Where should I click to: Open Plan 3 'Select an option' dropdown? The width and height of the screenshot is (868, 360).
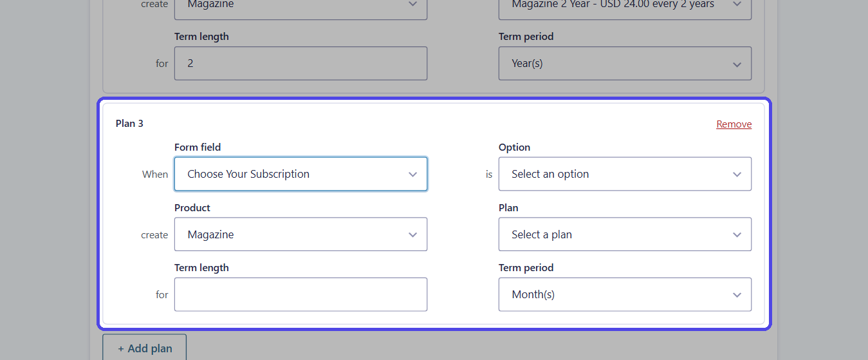pyautogui.click(x=625, y=174)
